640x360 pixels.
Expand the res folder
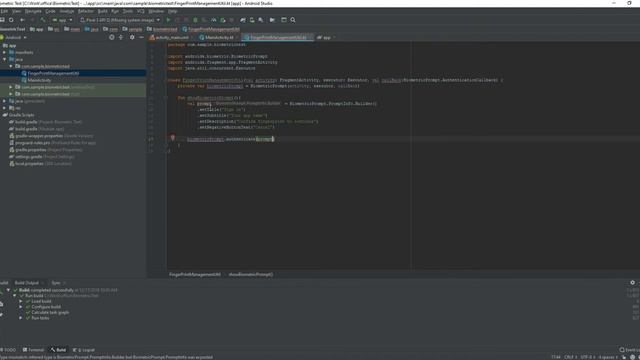click(x=4, y=108)
